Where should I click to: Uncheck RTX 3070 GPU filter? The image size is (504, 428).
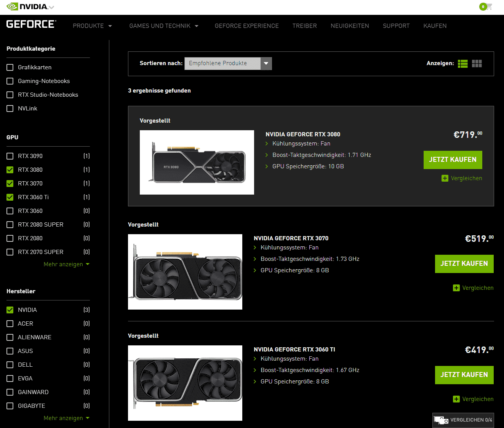[10, 184]
